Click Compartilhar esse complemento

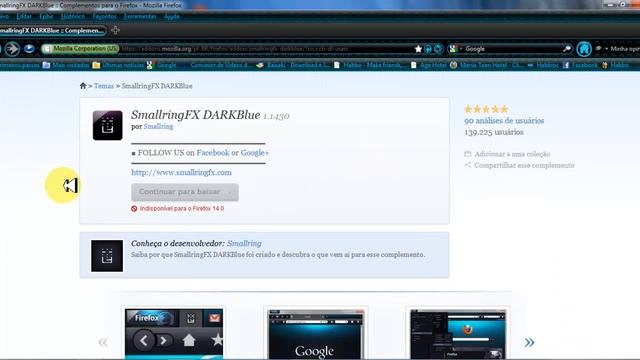click(519, 165)
